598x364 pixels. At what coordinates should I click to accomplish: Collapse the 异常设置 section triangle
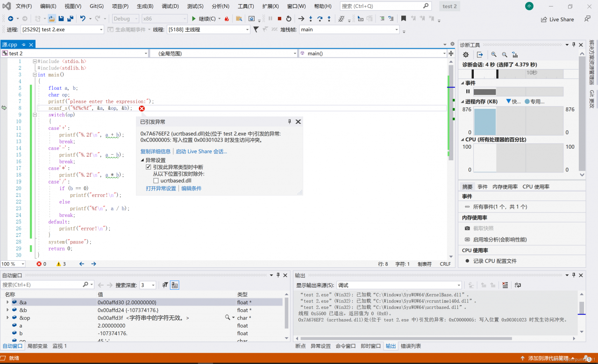click(142, 160)
